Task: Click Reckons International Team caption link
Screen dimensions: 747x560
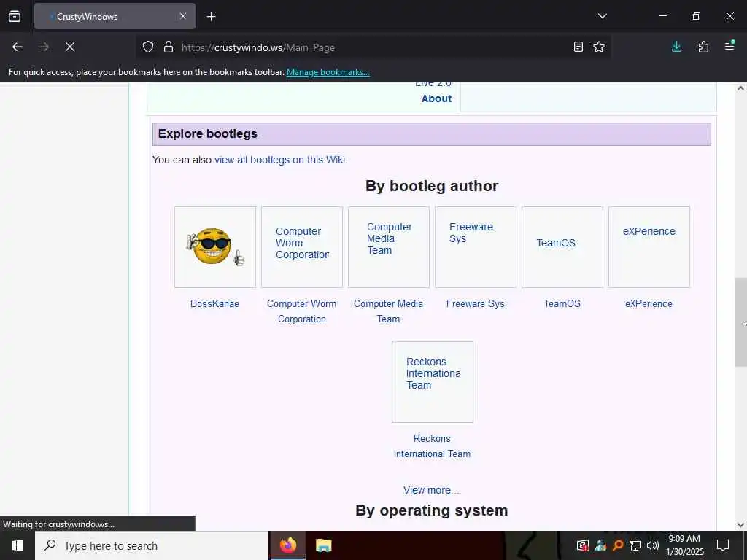Action: click(x=432, y=446)
